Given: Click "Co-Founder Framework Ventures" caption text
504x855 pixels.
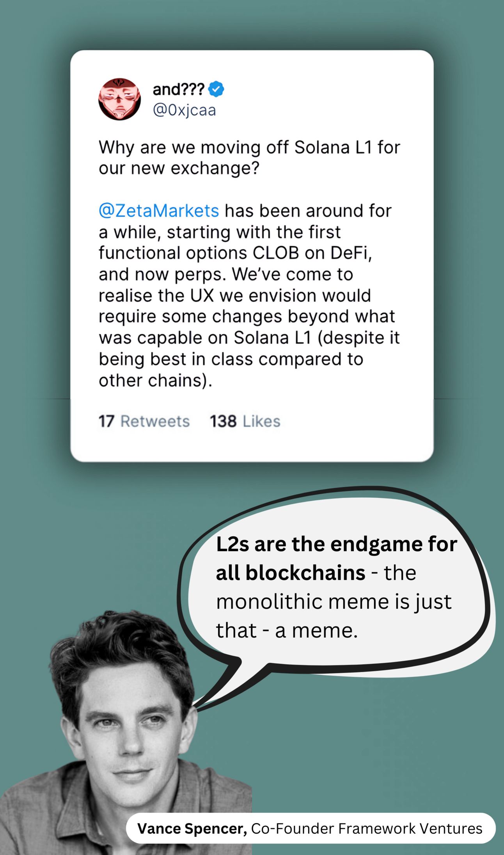Looking at the screenshot, I should point(367,828).
